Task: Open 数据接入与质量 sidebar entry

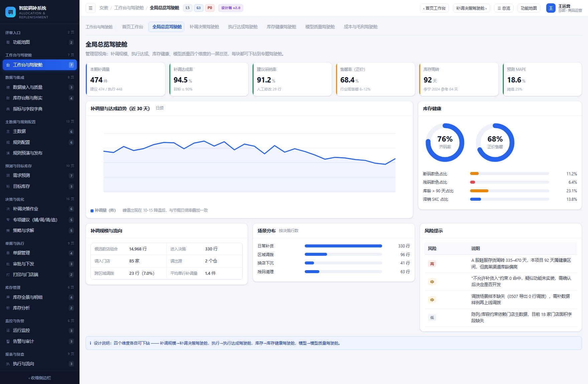Action: tap(40, 87)
